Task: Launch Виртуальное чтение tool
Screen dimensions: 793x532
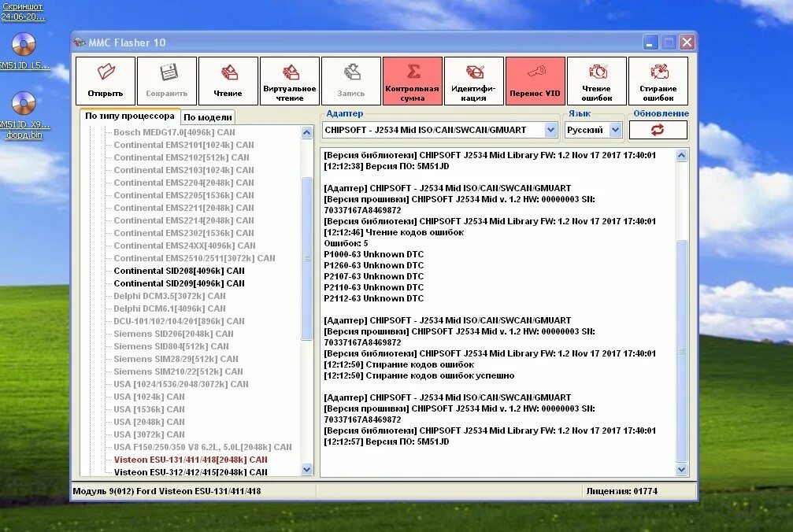Action: tap(290, 81)
